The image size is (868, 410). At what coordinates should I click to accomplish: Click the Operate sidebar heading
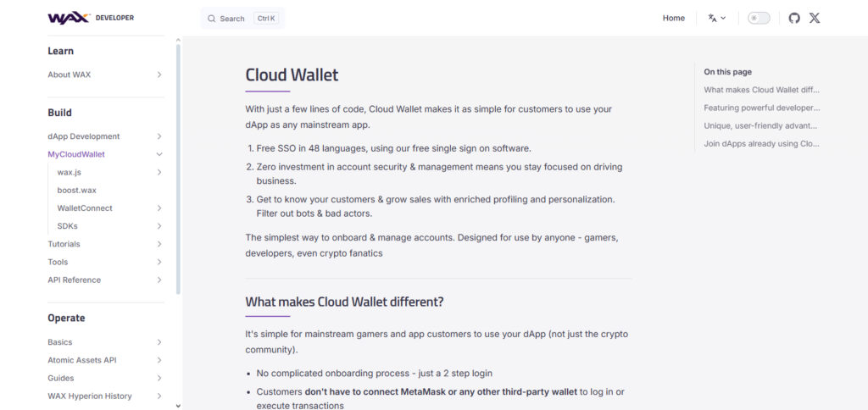pyautogui.click(x=66, y=319)
